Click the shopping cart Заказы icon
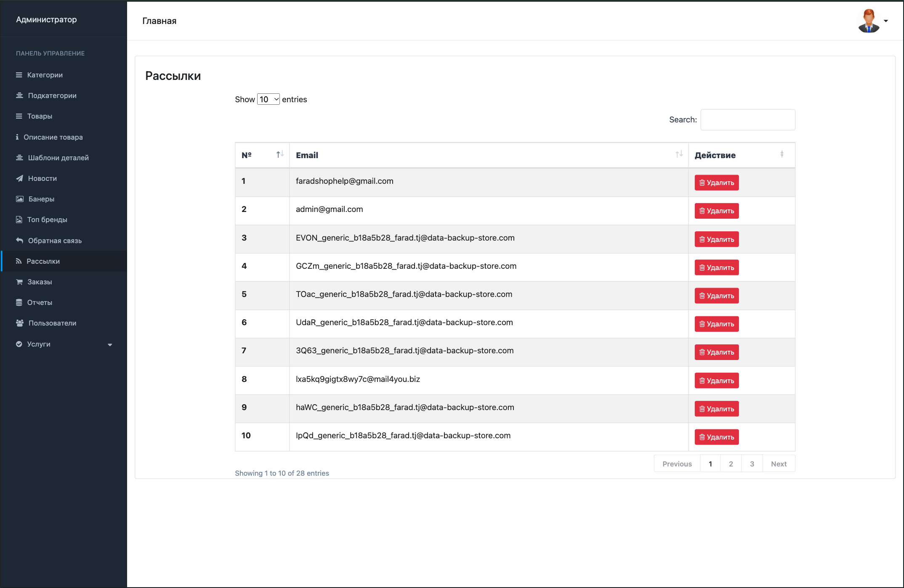Image resolution: width=904 pixels, height=588 pixels. 19,282
